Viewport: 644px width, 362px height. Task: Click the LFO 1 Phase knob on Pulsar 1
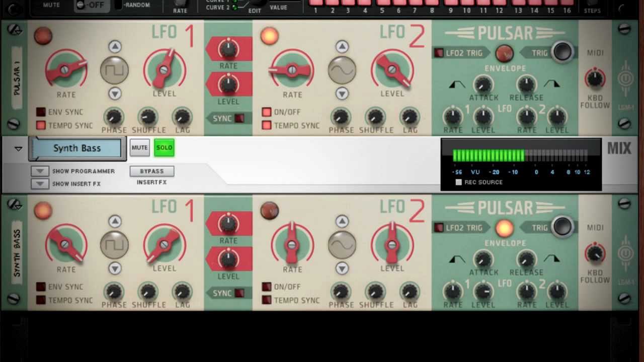(x=114, y=117)
